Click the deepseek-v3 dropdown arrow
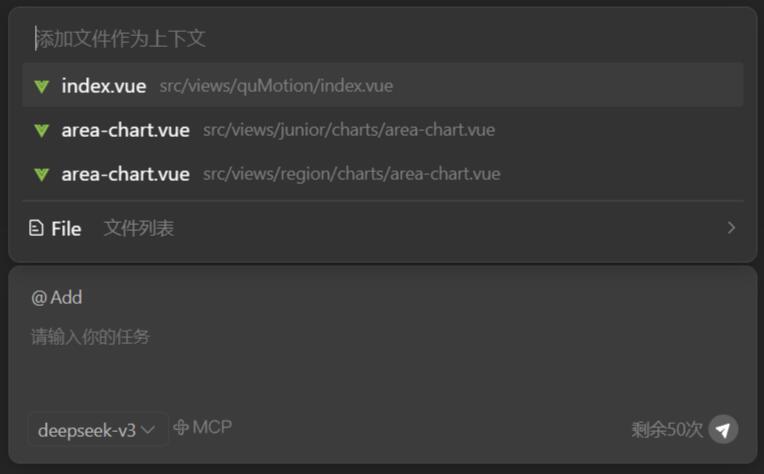Image resolution: width=764 pixels, height=474 pixels. point(149,430)
